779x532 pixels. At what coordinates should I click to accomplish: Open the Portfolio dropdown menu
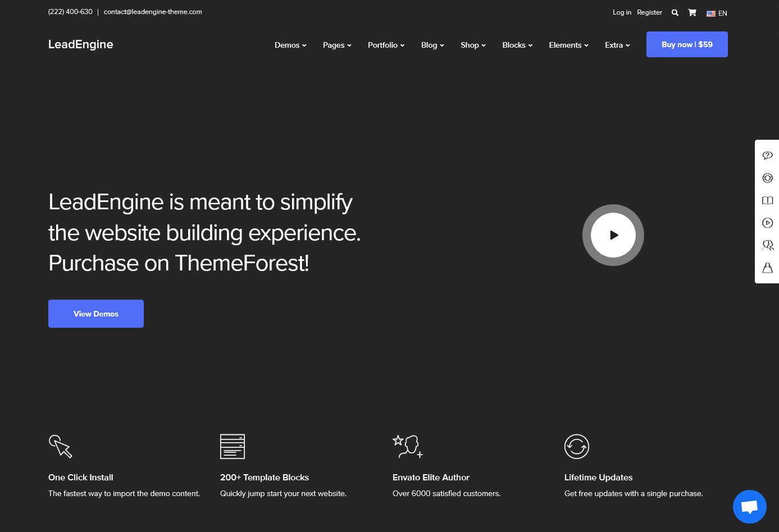[x=386, y=45]
